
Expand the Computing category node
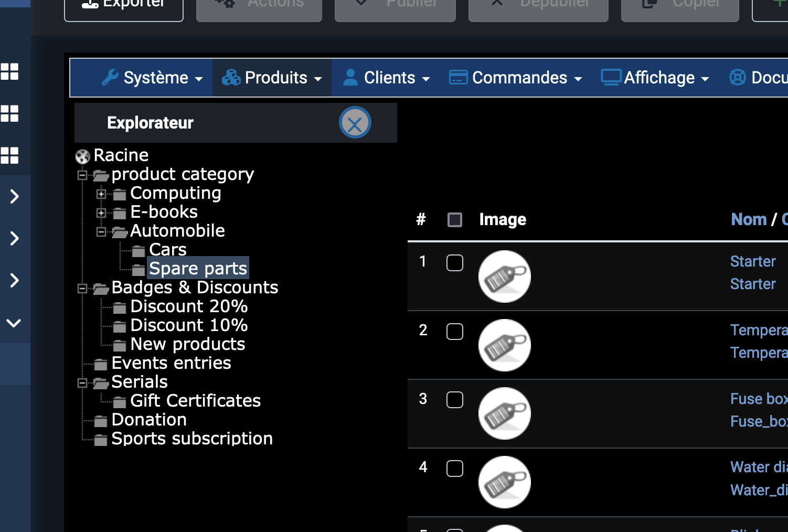pos(101,194)
